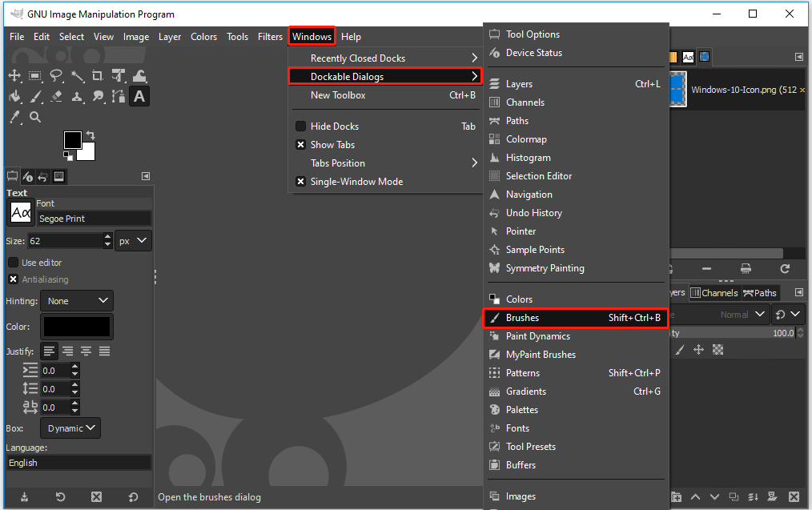Choose right justify text alignment
The width and height of the screenshot is (812, 510).
(67, 351)
